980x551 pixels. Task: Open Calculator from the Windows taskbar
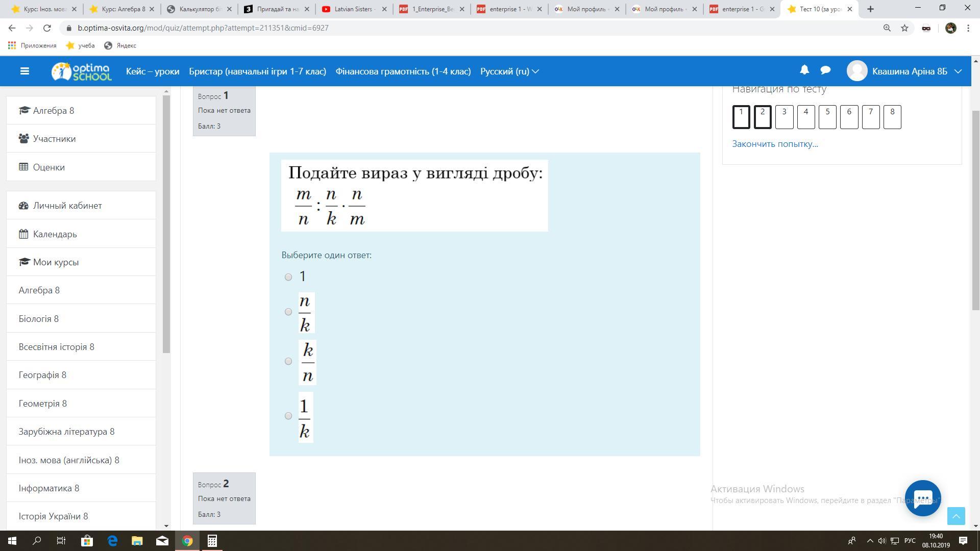point(212,541)
